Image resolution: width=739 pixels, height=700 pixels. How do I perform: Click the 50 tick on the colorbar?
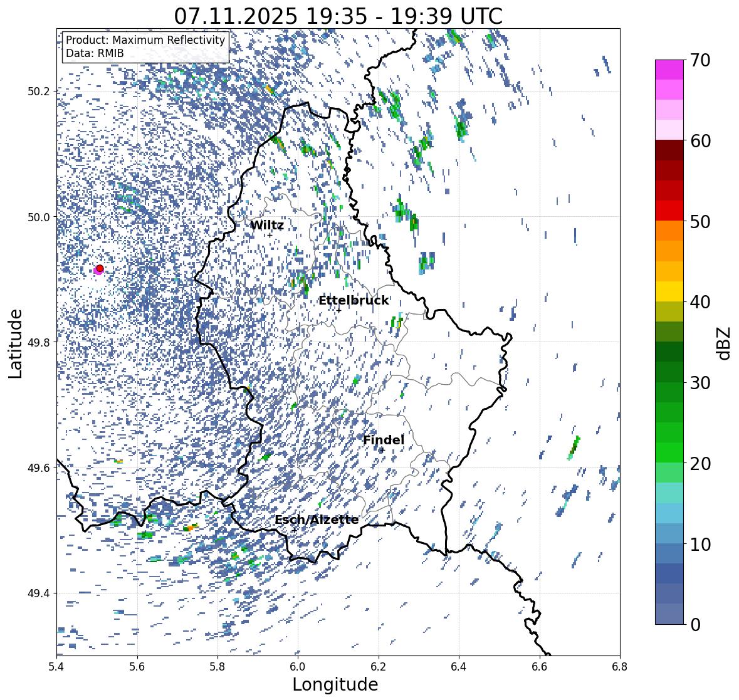(x=700, y=221)
